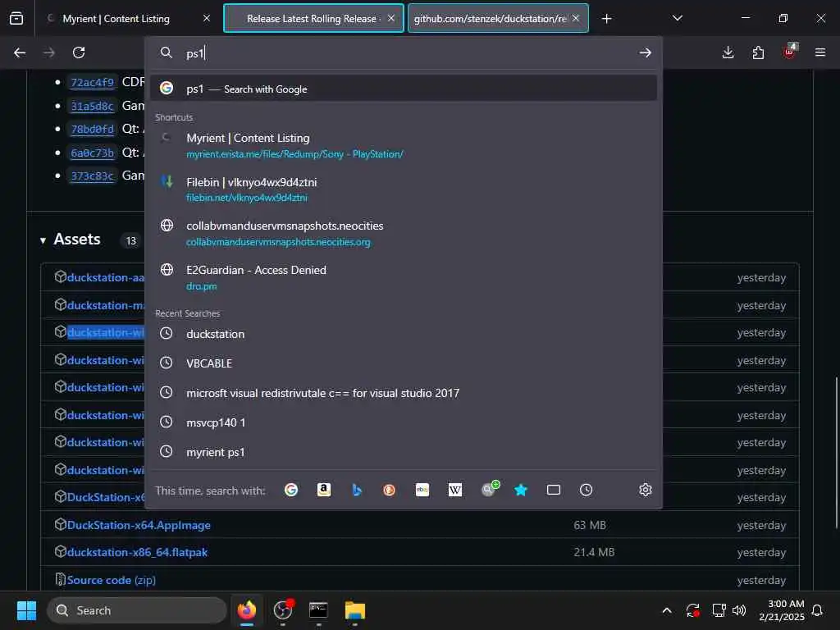Open the Downloads panel
This screenshot has width=840, height=630.
click(728, 52)
